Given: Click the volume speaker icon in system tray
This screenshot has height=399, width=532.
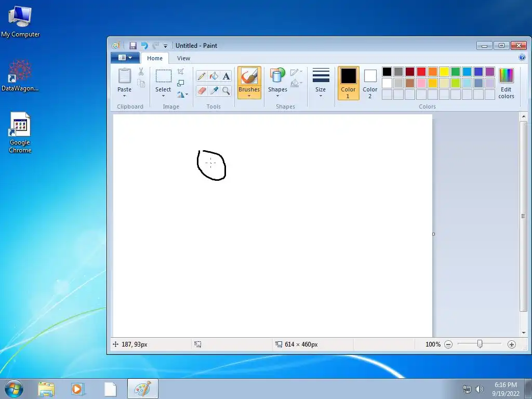Looking at the screenshot, I should point(480,389).
